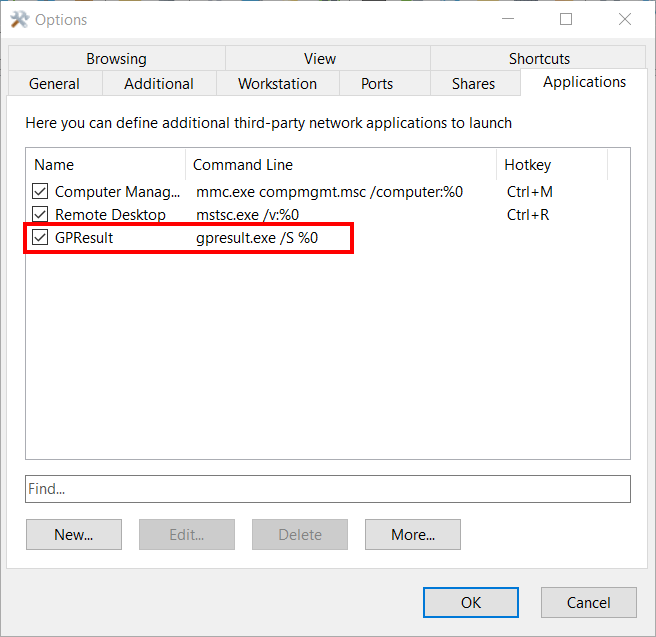Click the Command Line column header

point(340,165)
